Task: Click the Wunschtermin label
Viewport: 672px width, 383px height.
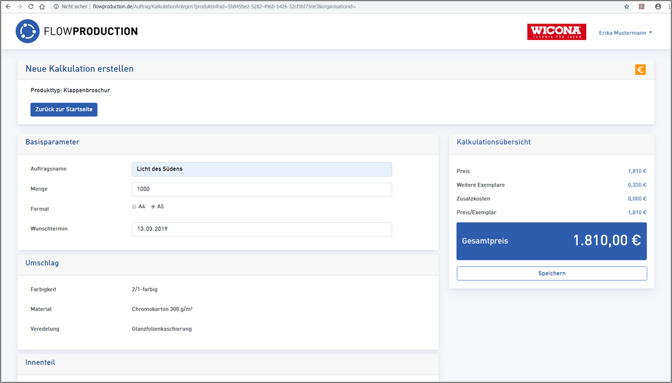Action: click(x=49, y=229)
